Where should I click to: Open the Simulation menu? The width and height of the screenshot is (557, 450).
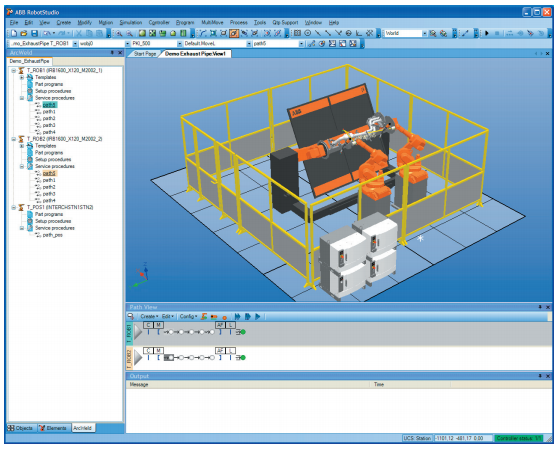130,23
